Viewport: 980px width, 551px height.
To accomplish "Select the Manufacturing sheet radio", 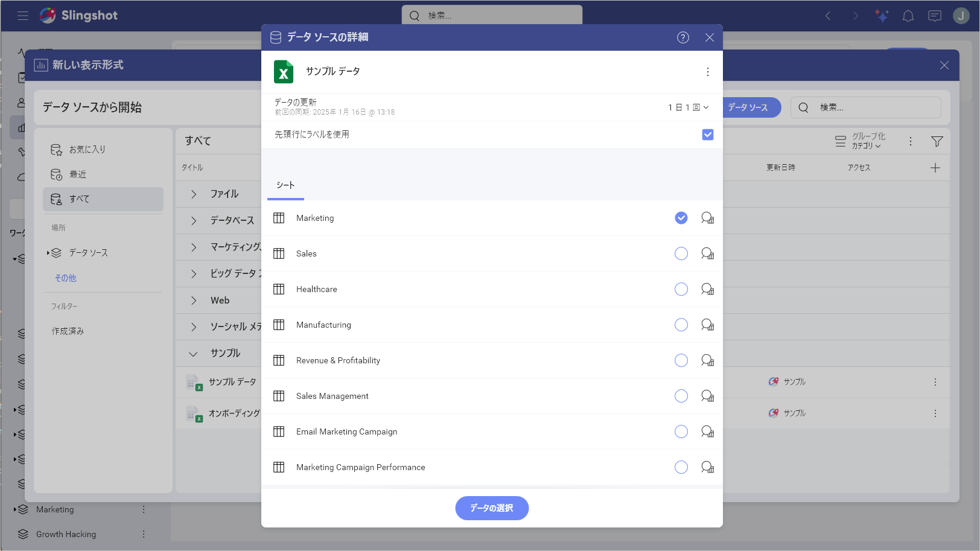I will pyautogui.click(x=681, y=325).
